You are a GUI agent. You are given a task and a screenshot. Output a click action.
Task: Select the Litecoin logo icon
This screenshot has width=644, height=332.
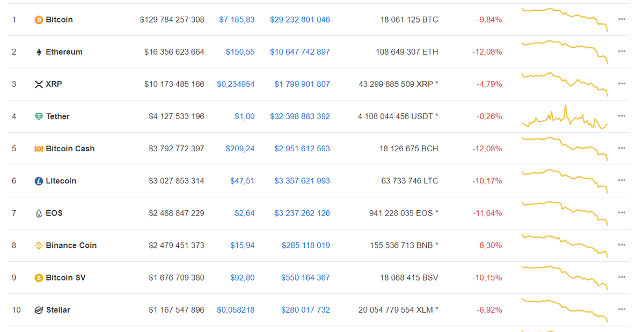click(x=38, y=181)
